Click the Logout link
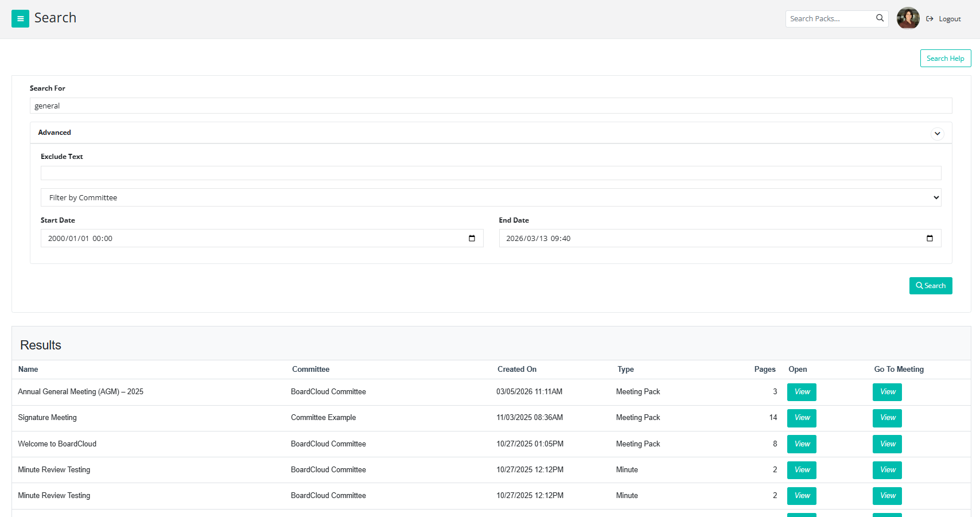 pos(950,19)
